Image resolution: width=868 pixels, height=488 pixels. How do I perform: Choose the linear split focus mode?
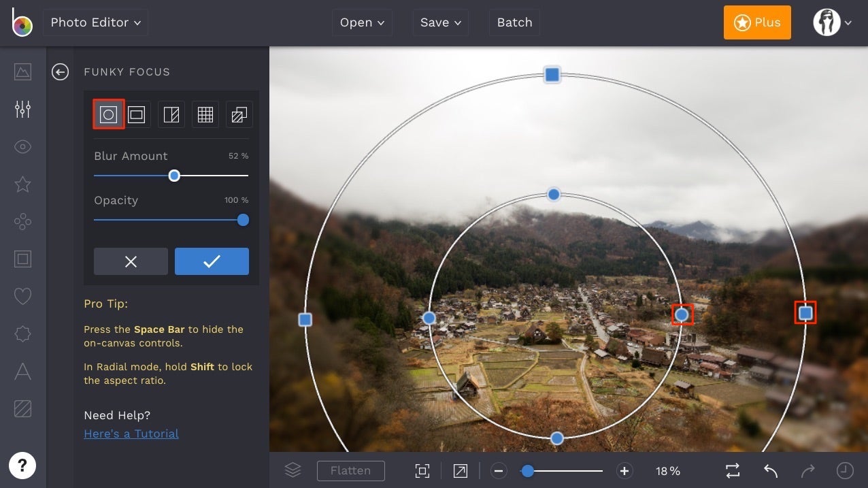tap(171, 114)
